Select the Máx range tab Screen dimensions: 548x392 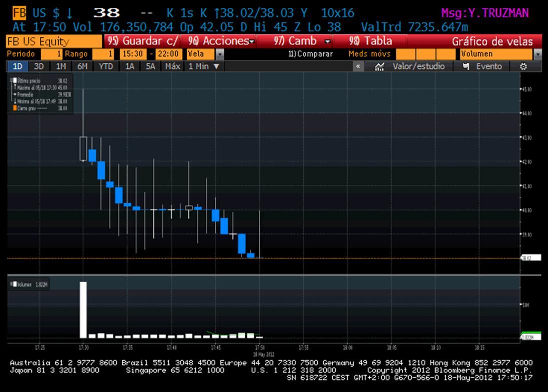click(173, 66)
